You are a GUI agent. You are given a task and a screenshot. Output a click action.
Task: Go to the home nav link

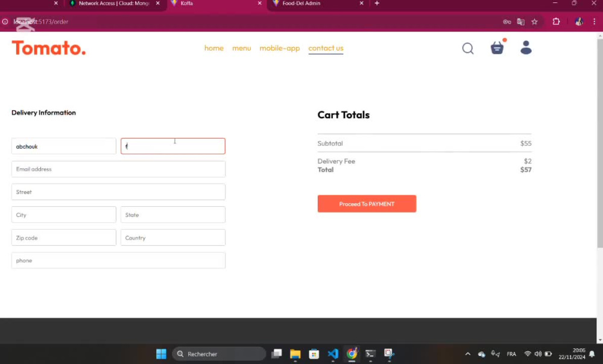coord(214,48)
